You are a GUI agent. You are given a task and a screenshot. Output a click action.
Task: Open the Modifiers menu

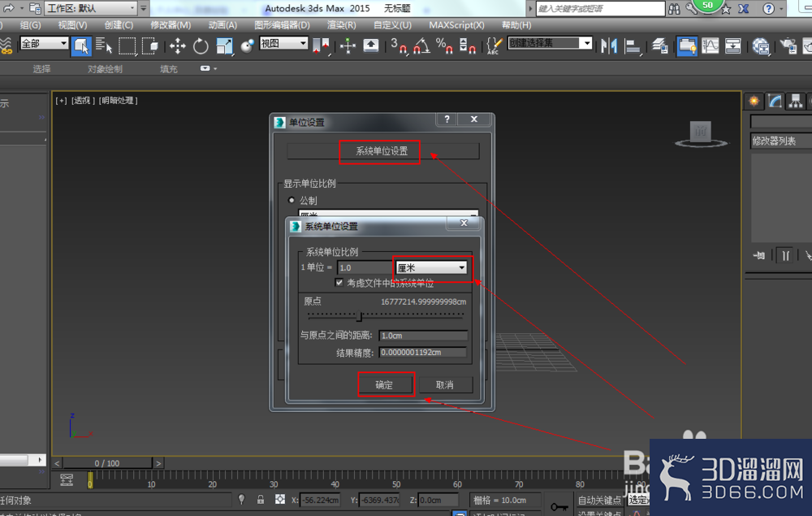171,25
